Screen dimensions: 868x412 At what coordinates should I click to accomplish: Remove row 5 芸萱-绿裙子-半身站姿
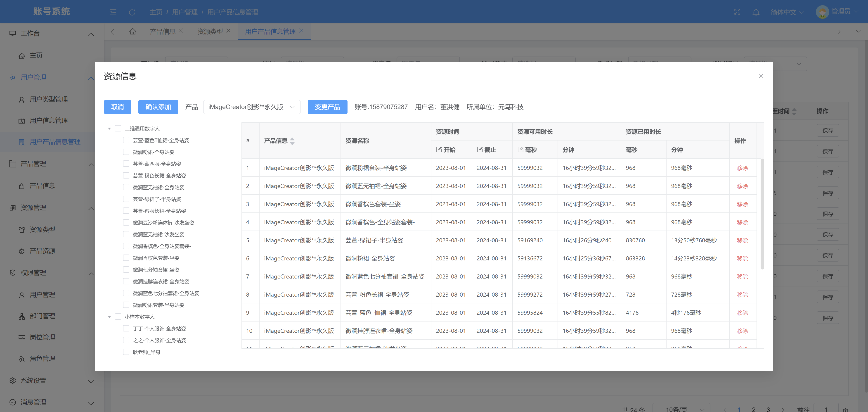click(x=742, y=240)
